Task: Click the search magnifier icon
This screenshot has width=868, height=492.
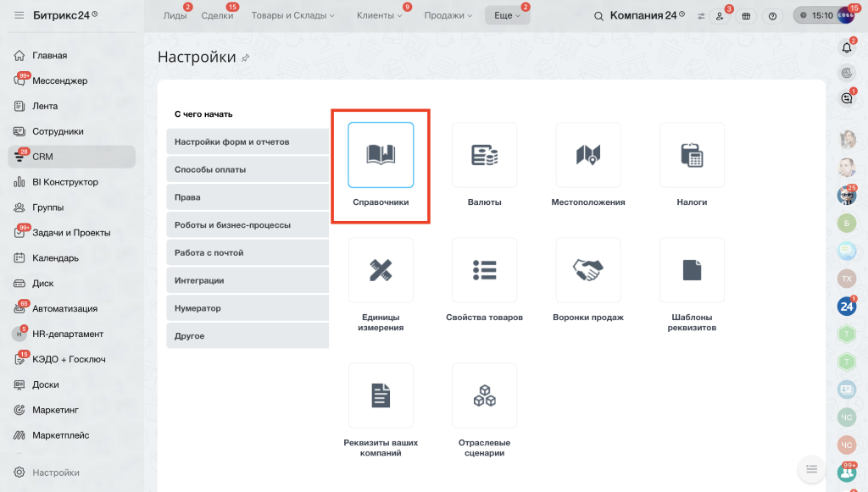Action: point(598,16)
